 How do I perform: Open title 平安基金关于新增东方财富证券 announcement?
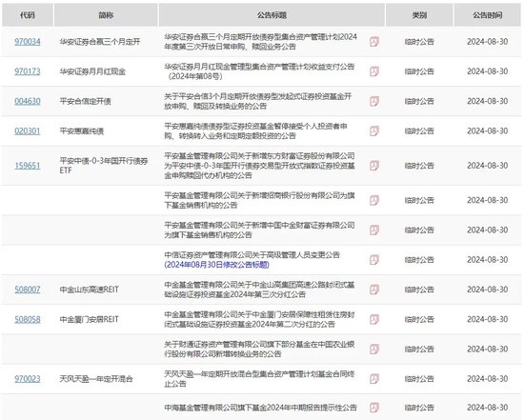259,166
